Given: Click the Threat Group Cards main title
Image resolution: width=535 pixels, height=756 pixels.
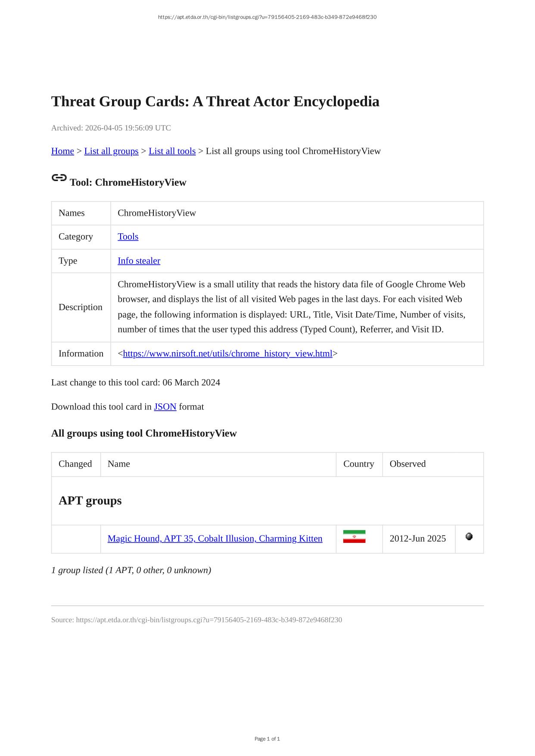Looking at the screenshot, I should (x=215, y=102).
